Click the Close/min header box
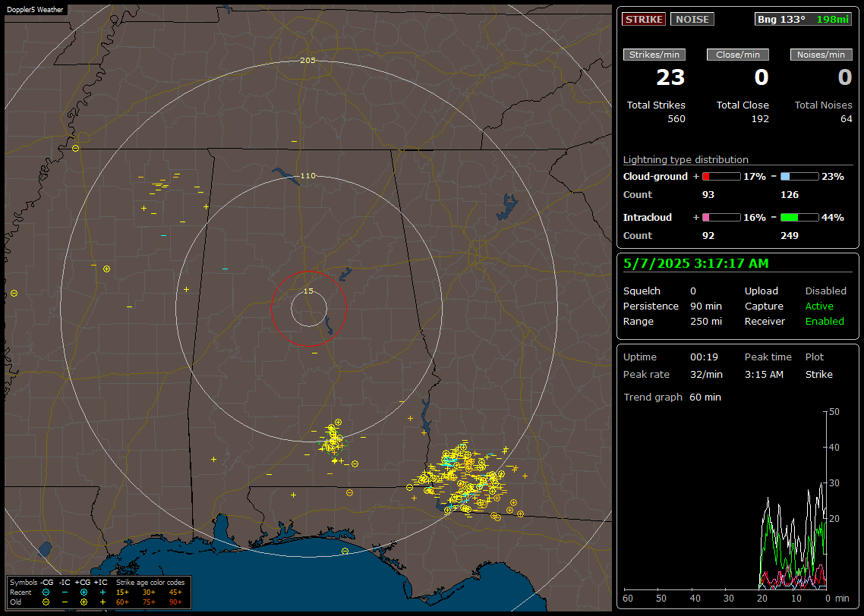The width and height of the screenshot is (864, 616). [x=738, y=55]
